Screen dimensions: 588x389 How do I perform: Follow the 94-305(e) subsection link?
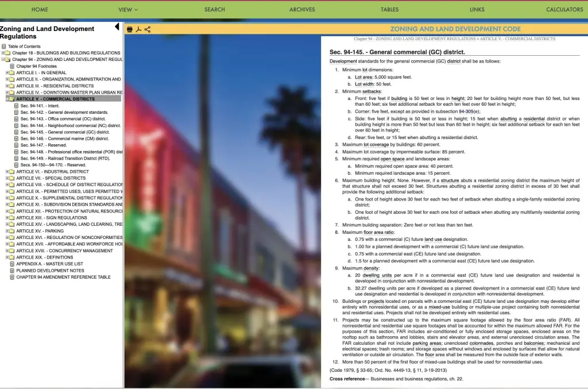[469, 111]
